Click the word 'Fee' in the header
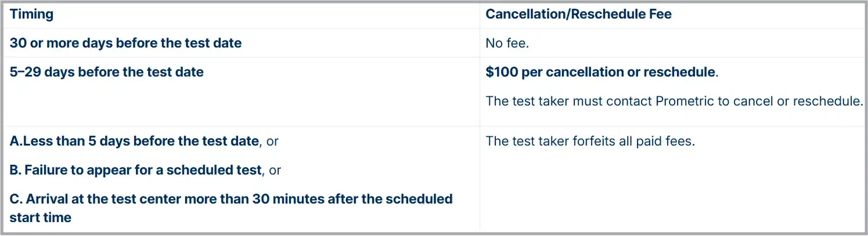 [x=660, y=14]
